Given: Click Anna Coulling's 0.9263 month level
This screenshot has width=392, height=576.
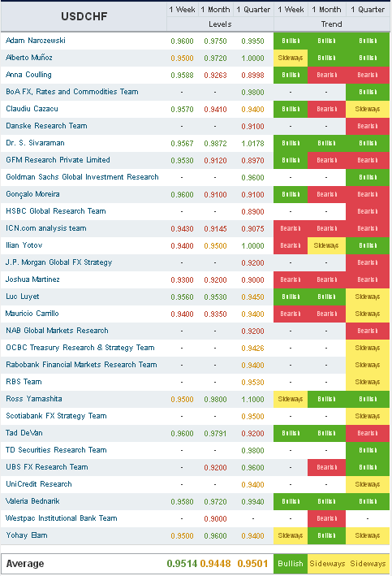Looking at the screenshot, I should (215, 76).
